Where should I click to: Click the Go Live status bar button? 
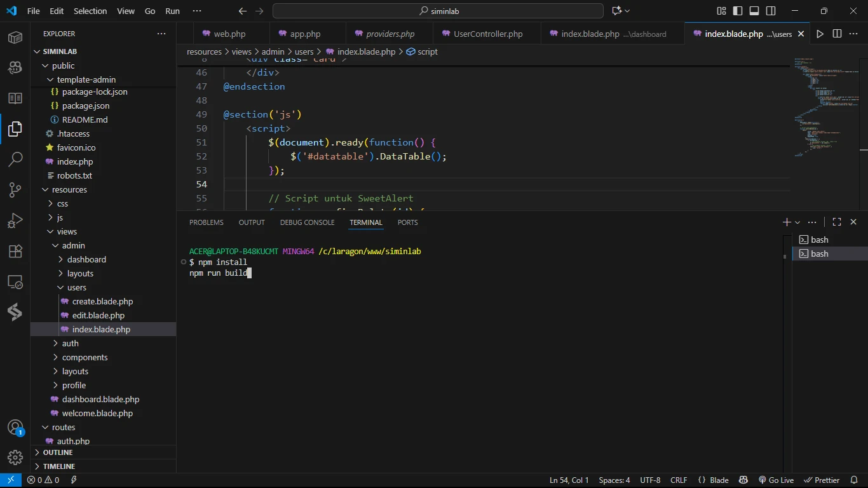click(776, 480)
